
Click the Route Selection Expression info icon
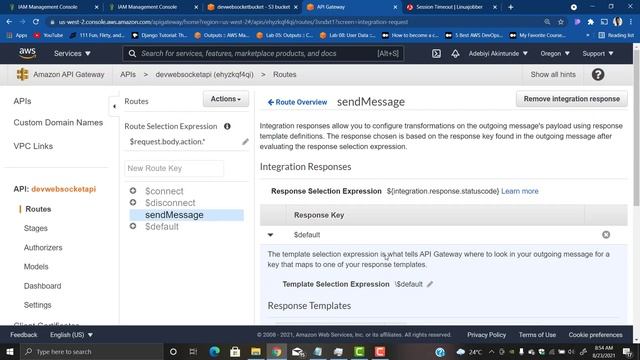pos(227,127)
